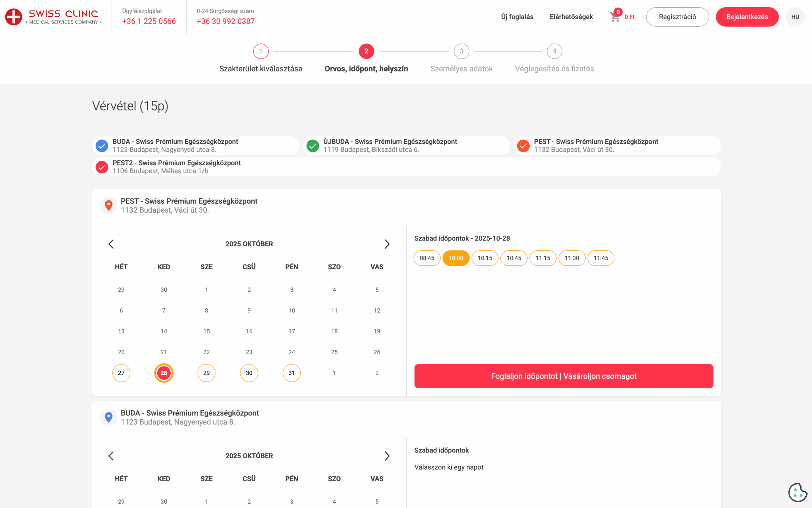Select the 11:45 time slot
812x508 pixels.
pos(600,258)
